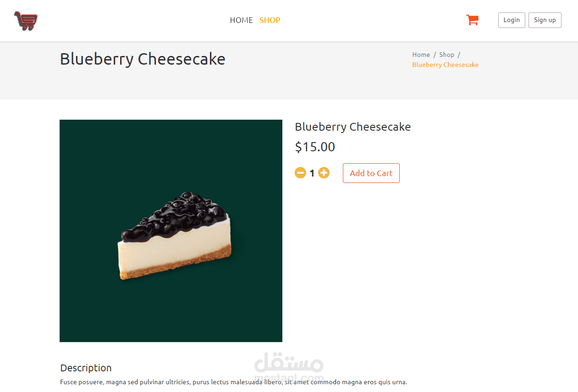Click the large Blueberry Cheesecake page heading

(143, 59)
